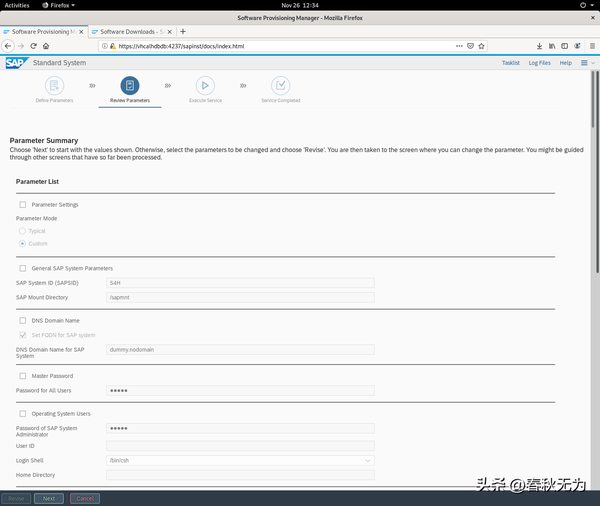This screenshot has width=600, height=506.
Task: Click the Password for All Users field
Action: click(x=240, y=390)
